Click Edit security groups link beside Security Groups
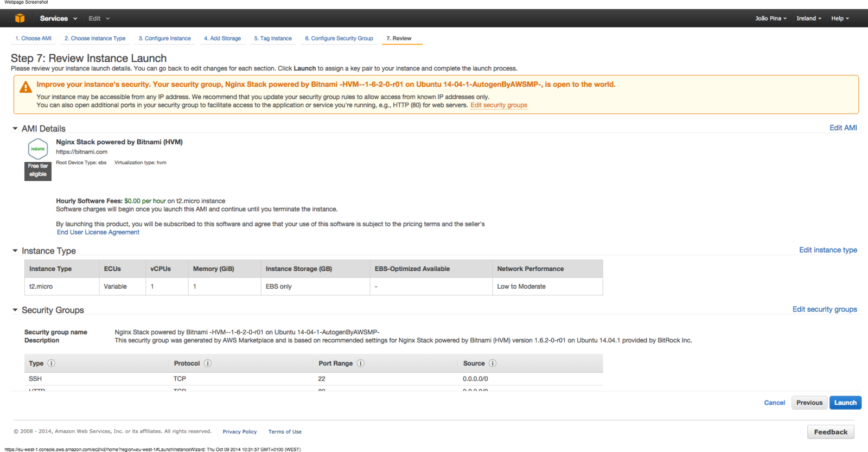 pyautogui.click(x=825, y=309)
